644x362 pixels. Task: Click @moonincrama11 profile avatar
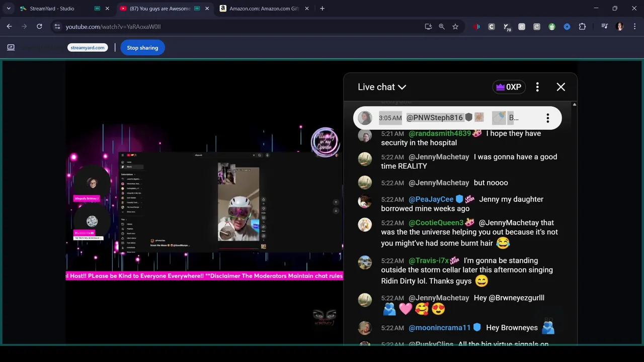tap(365, 328)
